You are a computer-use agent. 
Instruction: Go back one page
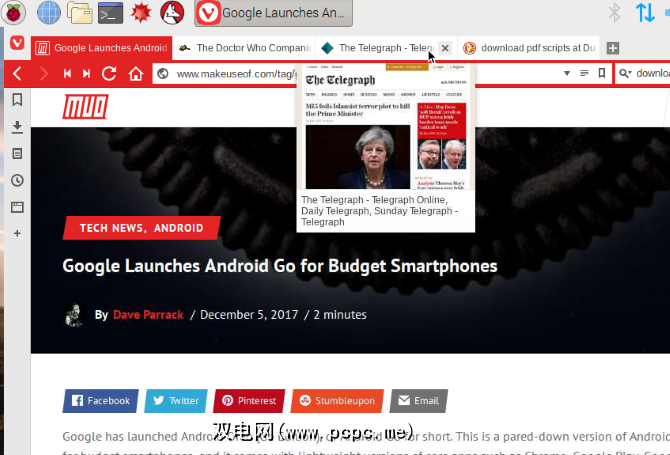point(18,73)
